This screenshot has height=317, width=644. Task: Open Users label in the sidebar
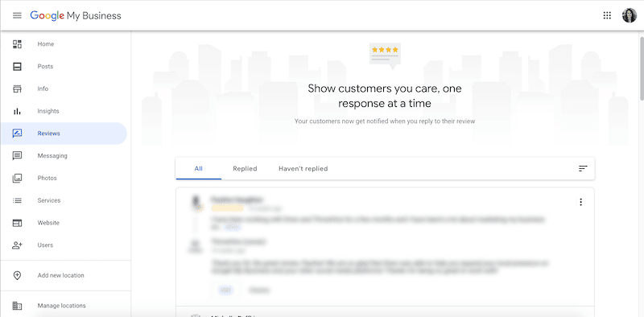tap(45, 245)
